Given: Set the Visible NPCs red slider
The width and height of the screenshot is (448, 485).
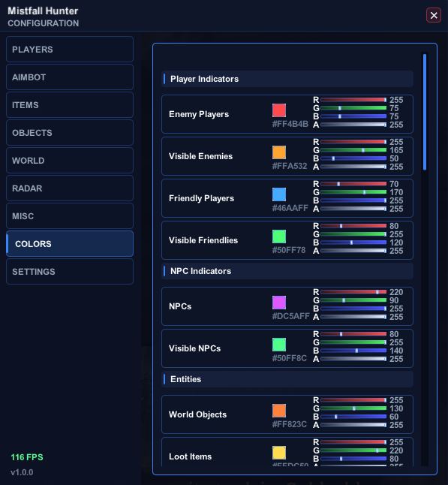Looking at the screenshot, I should click(x=353, y=334).
